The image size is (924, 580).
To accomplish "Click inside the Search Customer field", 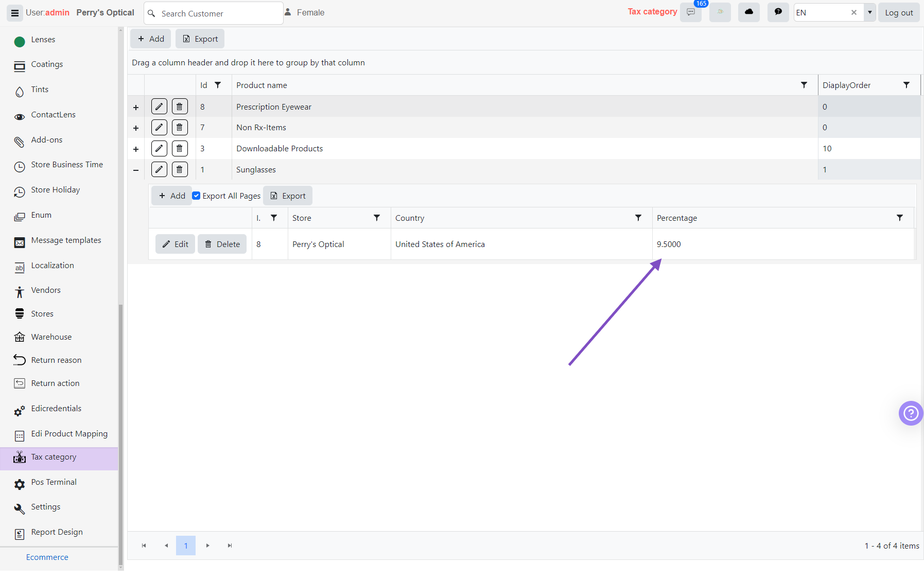I will (x=214, y=13).
